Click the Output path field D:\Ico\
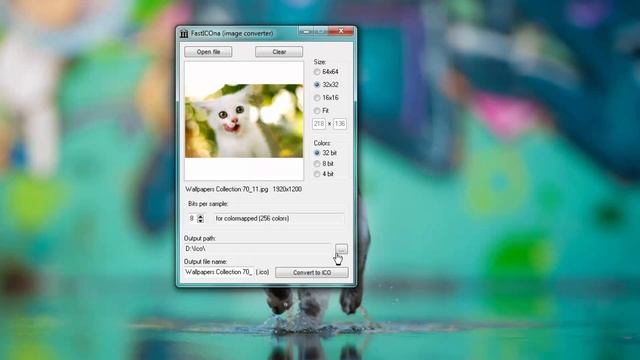 258,249
